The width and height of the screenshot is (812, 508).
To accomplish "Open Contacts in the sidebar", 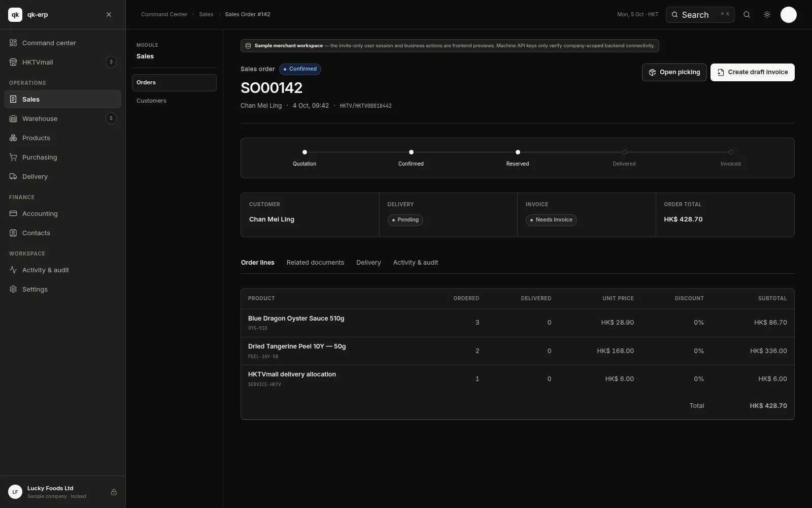I will click(62, 233).
